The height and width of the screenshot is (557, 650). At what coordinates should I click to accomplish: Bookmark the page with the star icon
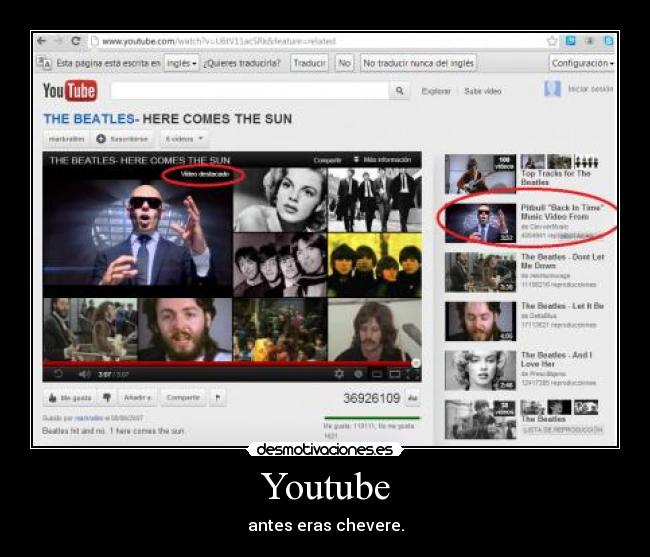[552, 41]
